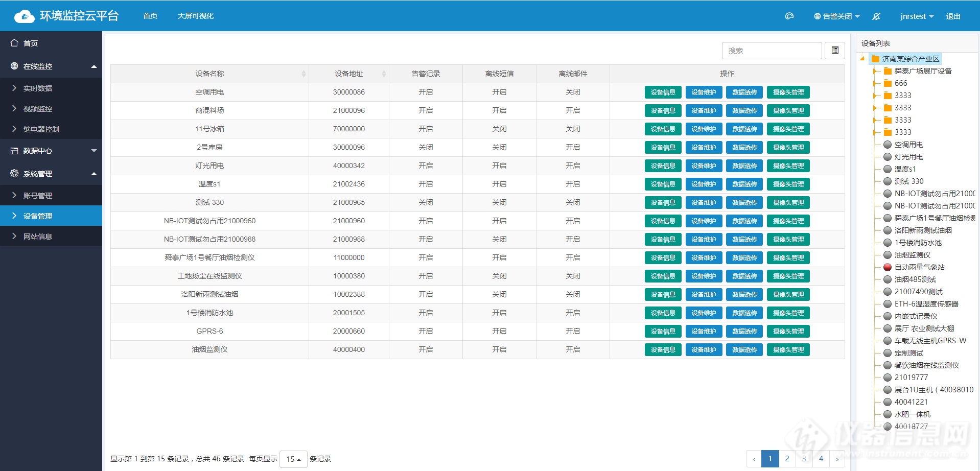Collapse the 系统管理 sidebar section

coord(94,174)
